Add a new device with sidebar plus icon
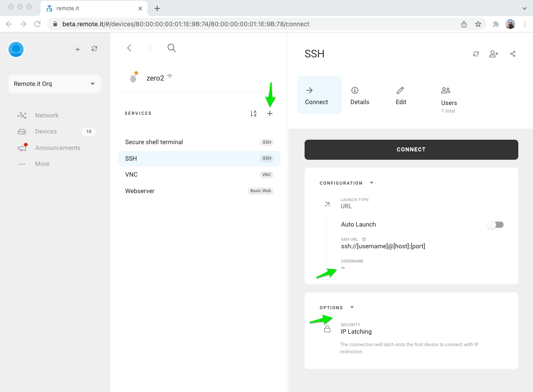This screenshot has width=533, height=392. click(x=77, y=49)
